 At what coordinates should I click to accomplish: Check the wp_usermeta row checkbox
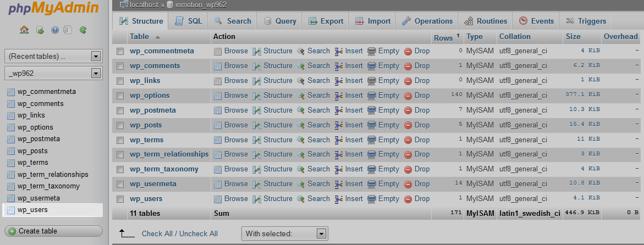coord(120,184)
